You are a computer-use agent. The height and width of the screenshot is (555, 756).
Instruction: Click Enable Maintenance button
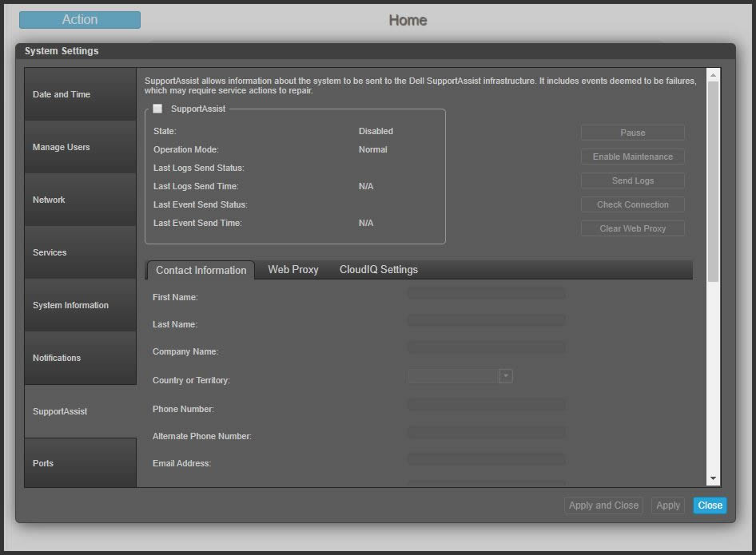pos(633,157)
